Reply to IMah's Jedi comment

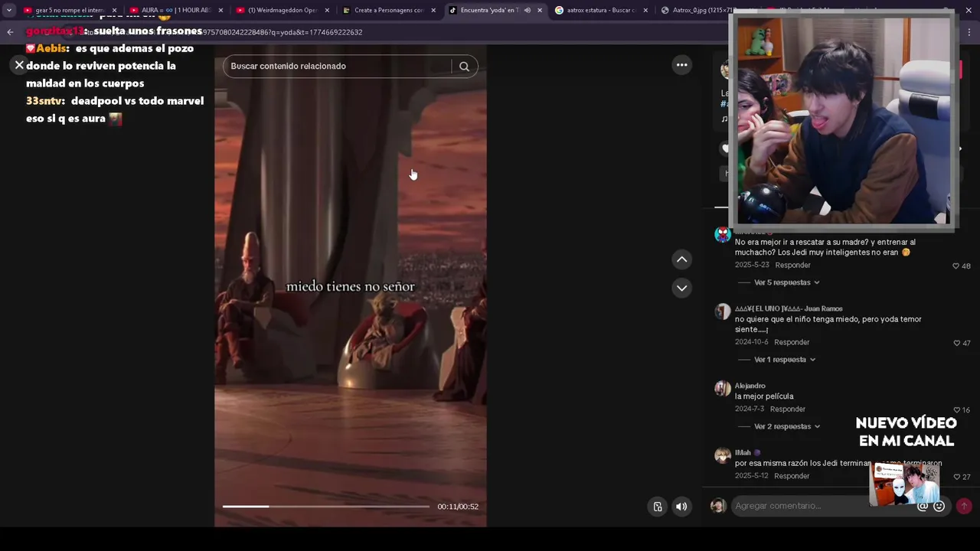(x=792, y=476)
